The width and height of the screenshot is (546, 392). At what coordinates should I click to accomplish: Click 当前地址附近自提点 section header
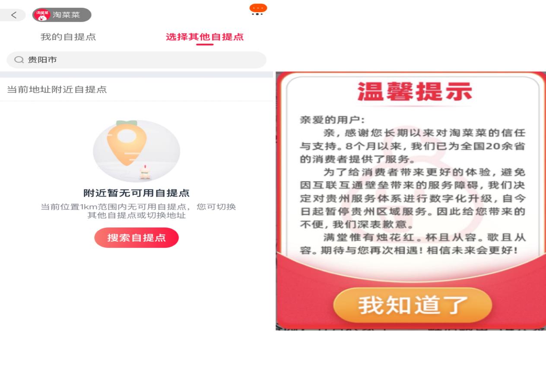[x=57, y=89]
